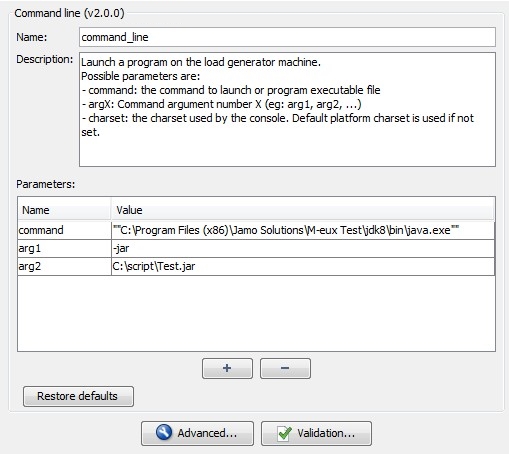The width and height of the screenshot is (509, 454).
Task: Edit the C:\script\Test.jar value cell
Action: click(x=303, y=267)
